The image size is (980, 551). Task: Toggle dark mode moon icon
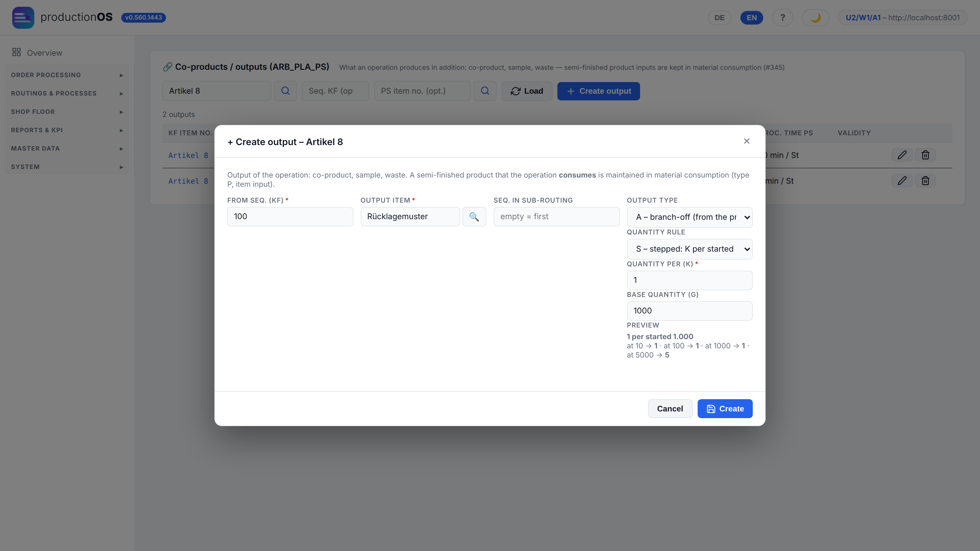click(x=815, y=17)
